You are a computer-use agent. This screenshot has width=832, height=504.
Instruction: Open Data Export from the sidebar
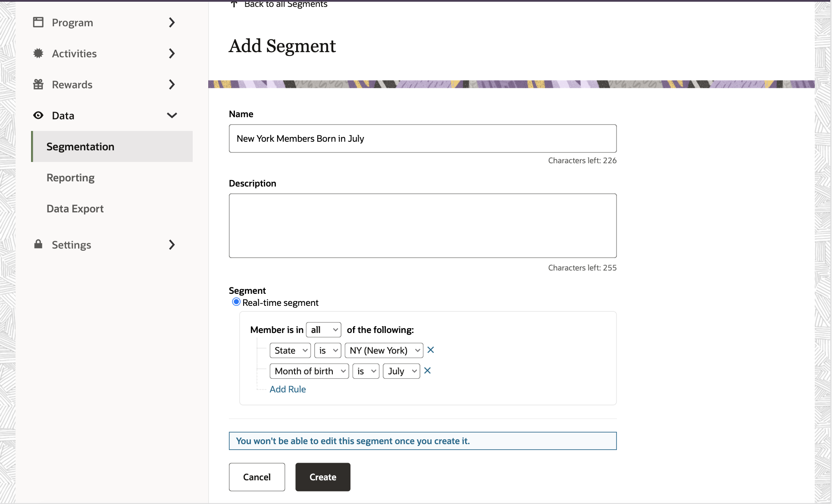tap(75, 208)
